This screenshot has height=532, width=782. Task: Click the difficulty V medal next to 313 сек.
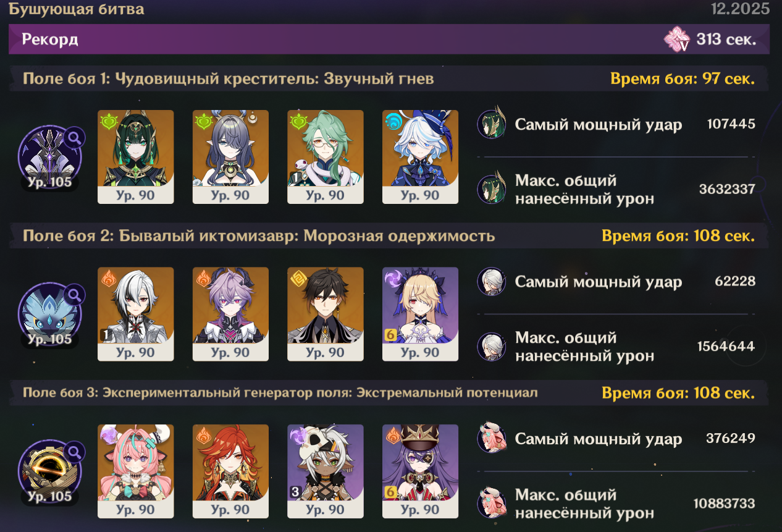(677, 40)
